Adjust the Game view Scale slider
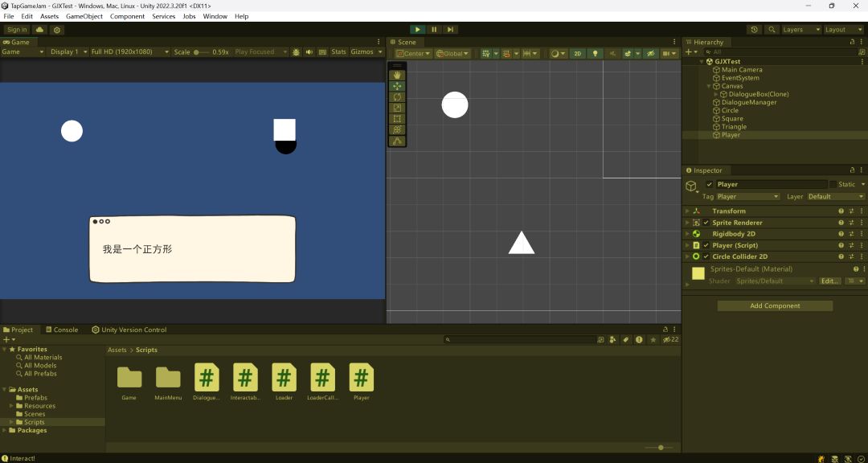This screenshot has width=868, height=463. 201,52
